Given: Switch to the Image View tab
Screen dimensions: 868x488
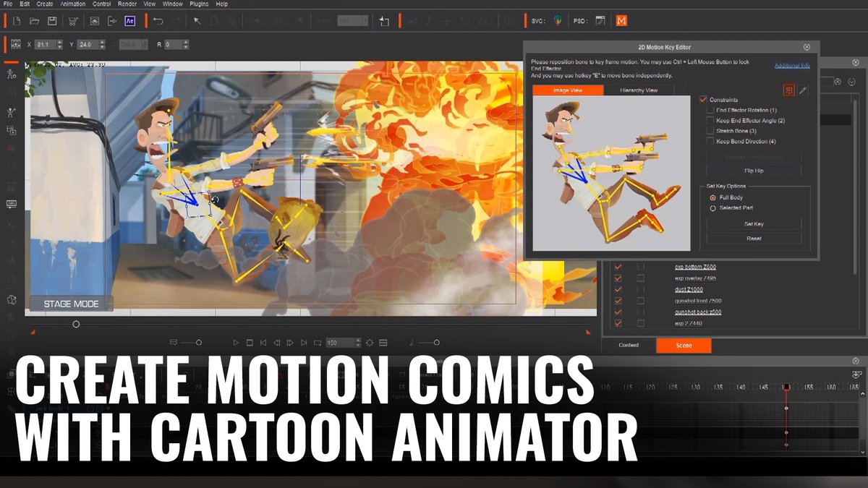Looking at the screenshot, I should (568, 90).
